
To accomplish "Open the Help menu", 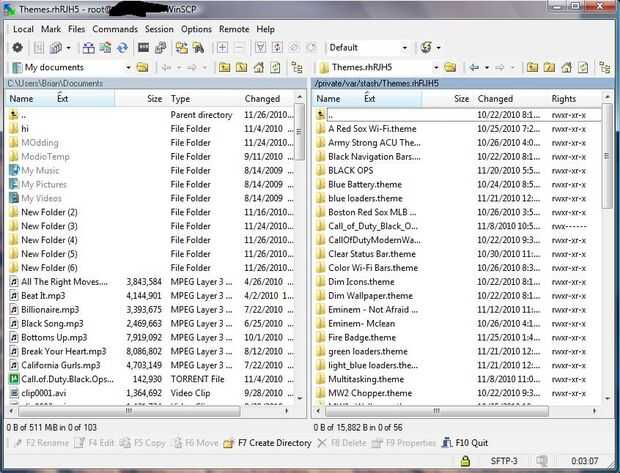I will (265, 29).
